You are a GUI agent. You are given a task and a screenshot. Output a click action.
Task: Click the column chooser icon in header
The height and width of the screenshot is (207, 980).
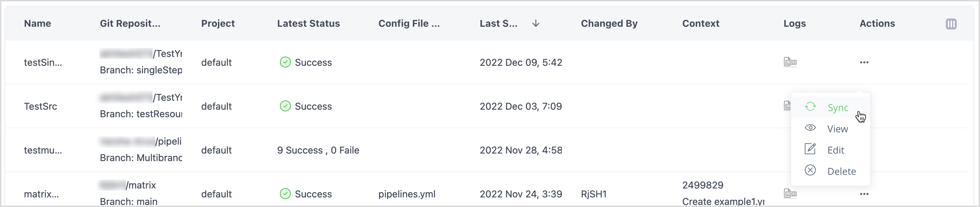[x=951, y=24]
